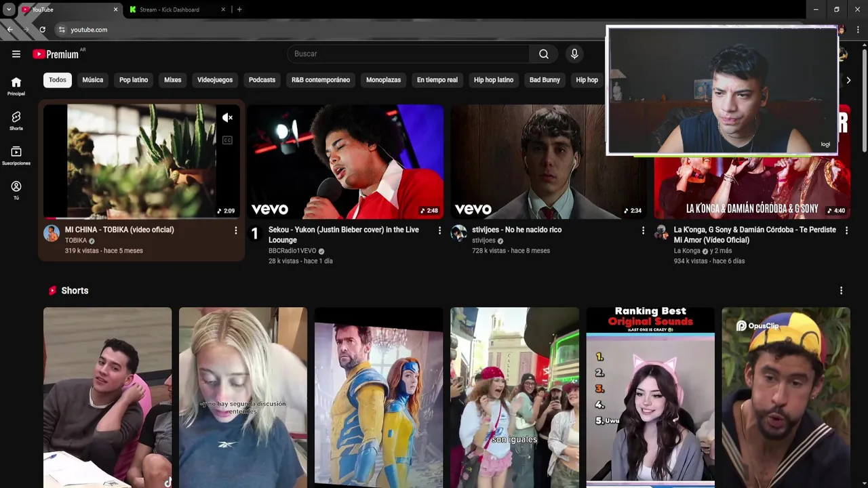Image resolution: width=868 pixels, height=488 pixels.
Task: Start voice search with microphone icon
Action: click(x=574, y=54)
